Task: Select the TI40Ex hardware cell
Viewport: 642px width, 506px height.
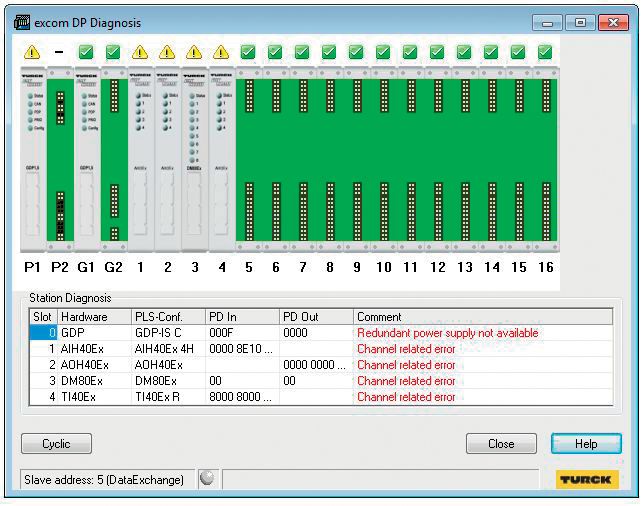Action: 94,397
